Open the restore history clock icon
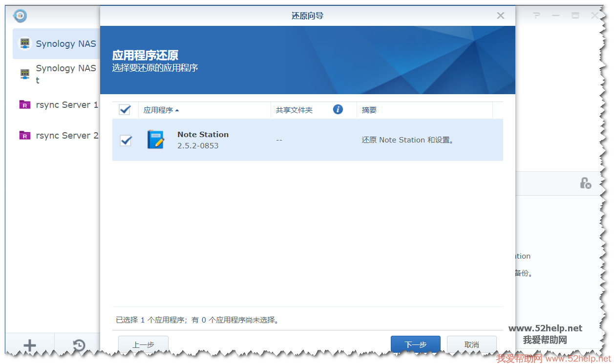 click(x=79, y=345)
